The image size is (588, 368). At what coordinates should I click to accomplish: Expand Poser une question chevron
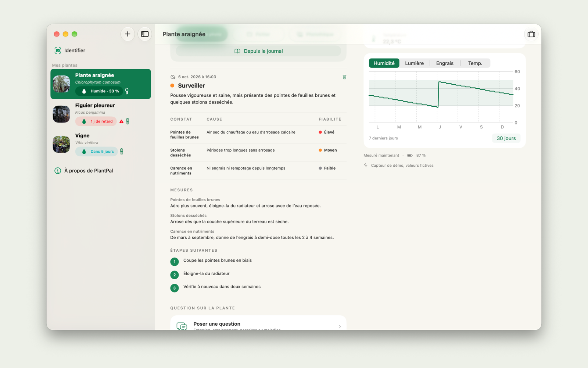point(340,326)
